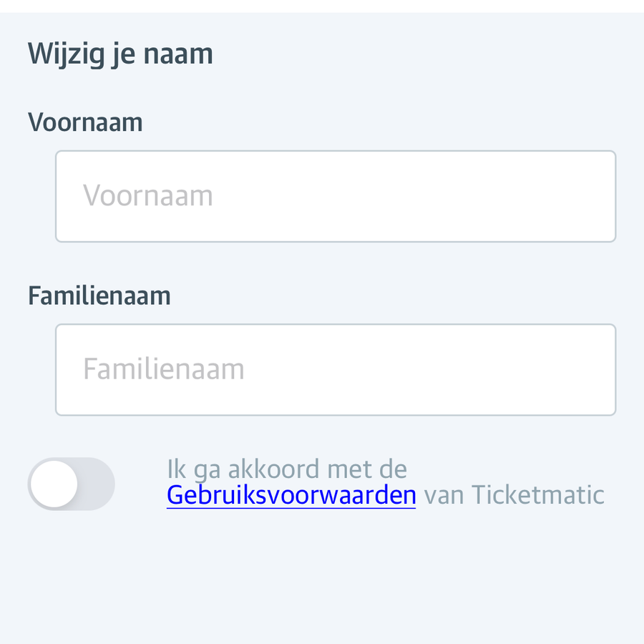This screenshot has width=644, height=644.
Task: Click the white knob of the toggle
Action: coord(54,484)
